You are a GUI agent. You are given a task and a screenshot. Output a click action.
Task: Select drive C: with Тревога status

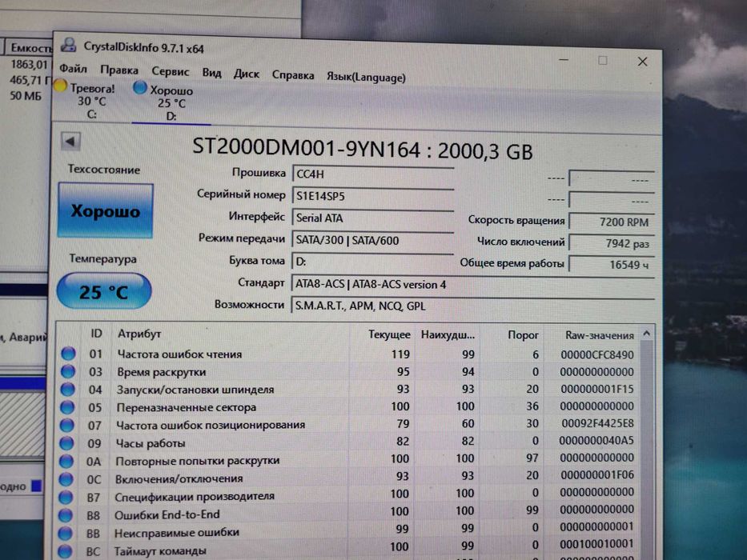point(86,100)
